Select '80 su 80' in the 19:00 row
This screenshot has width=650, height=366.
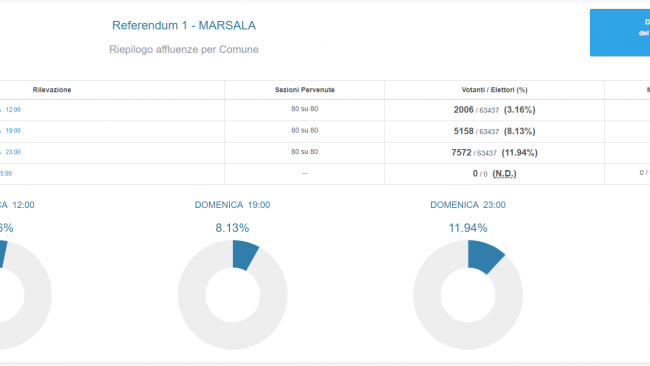coord(305,131)
